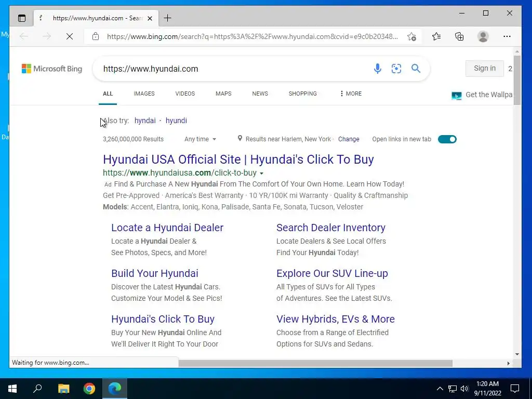This screenshot has height=399, width=532.
Task: Switch to the MAPS tab
Action: click(x=223, y=94)
